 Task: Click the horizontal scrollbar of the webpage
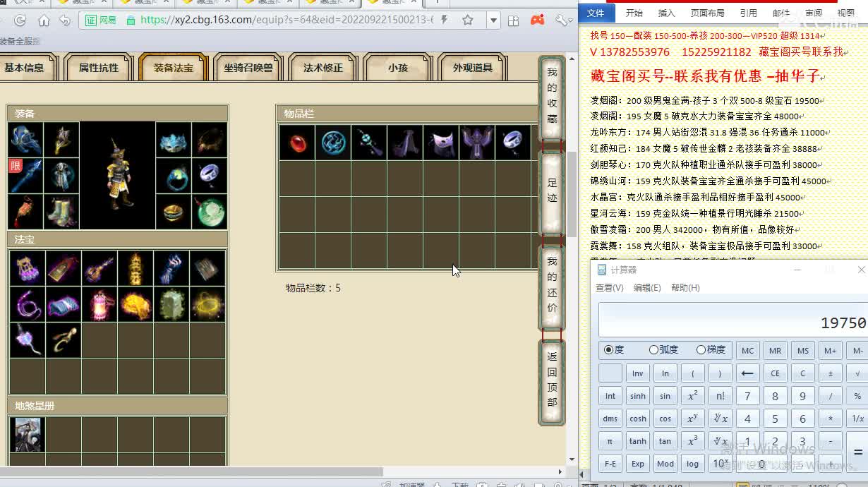[191, 471]
